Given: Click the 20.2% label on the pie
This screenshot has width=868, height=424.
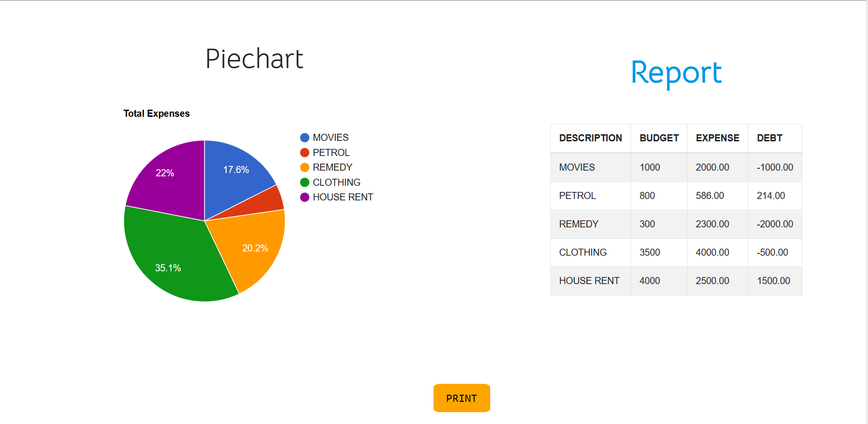Looking at the screenshot, I should coord(255,248).
